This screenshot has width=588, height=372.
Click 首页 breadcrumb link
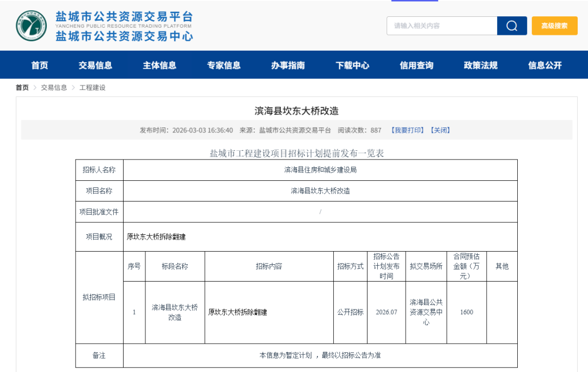click(x=22, y=88)
